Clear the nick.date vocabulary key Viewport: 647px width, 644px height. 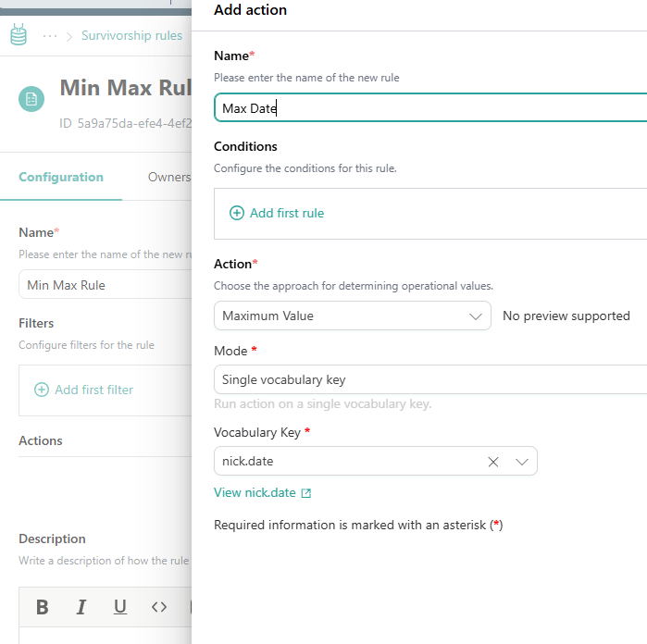coord(493,462)
